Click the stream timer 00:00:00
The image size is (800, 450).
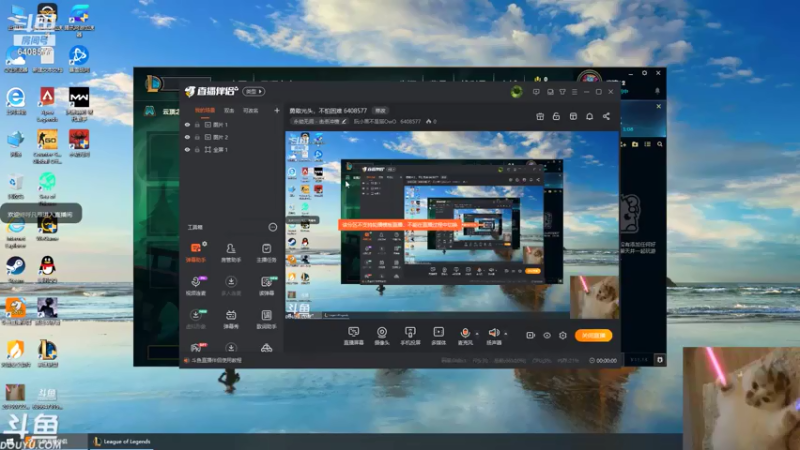click(x=603, y=360)
